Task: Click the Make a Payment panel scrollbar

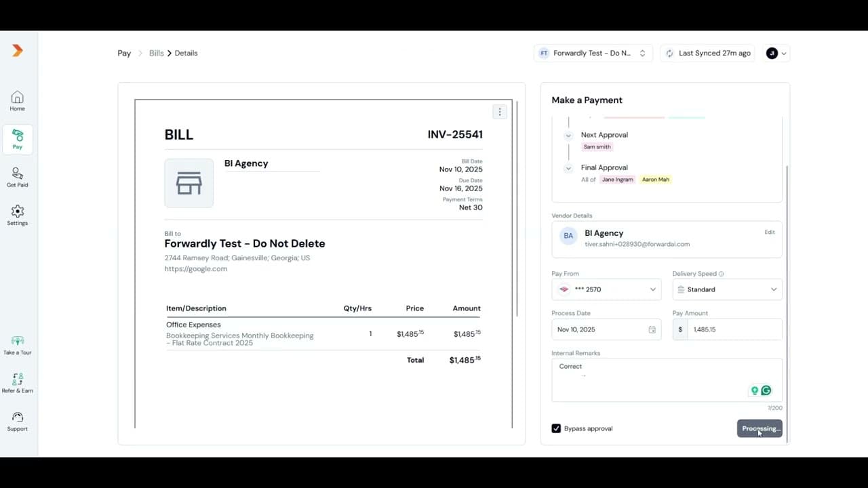Action: pos(787,303)
